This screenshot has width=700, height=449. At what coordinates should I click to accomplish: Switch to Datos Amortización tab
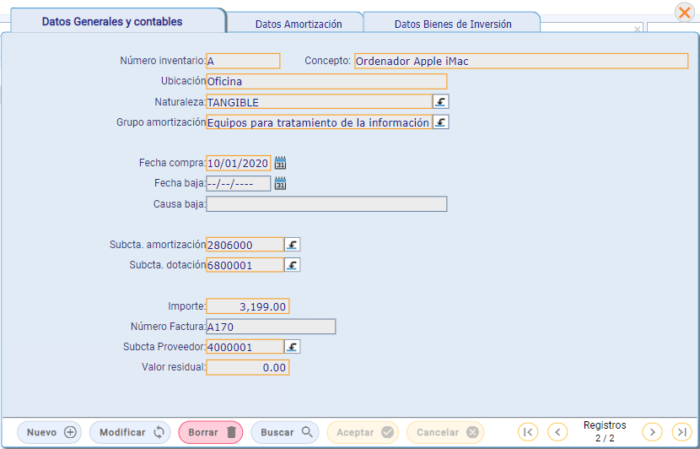(298, 23)
